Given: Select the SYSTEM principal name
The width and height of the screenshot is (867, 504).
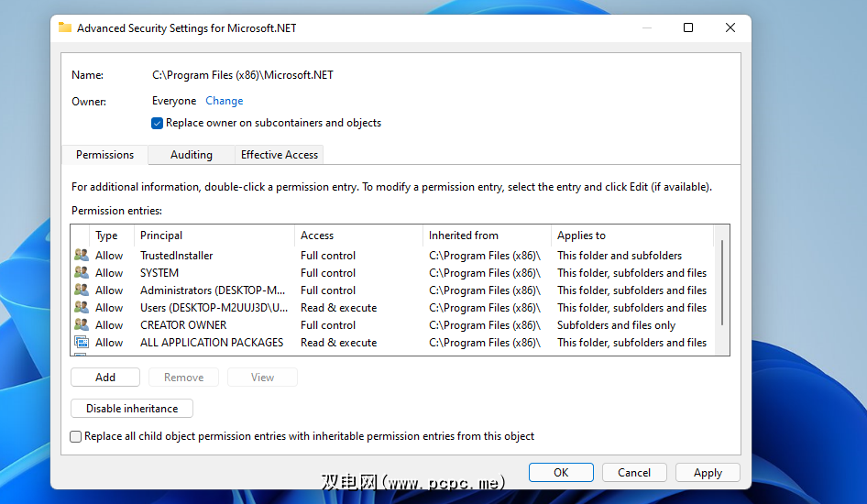Looking at the screenshot, I should [x=159, y=273].
